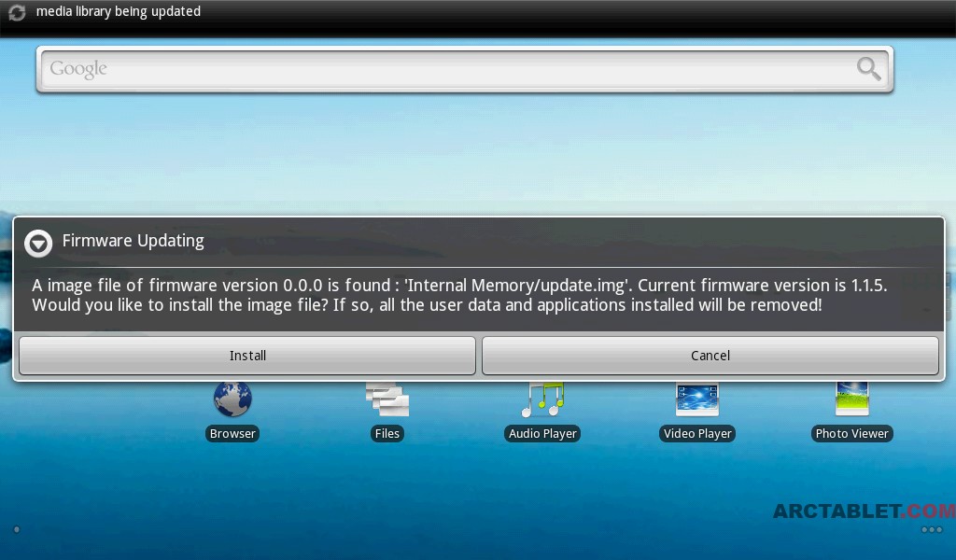Tap the Google search magnifier icon
Viewport: 956px width, 560px height.
[869, 68]
